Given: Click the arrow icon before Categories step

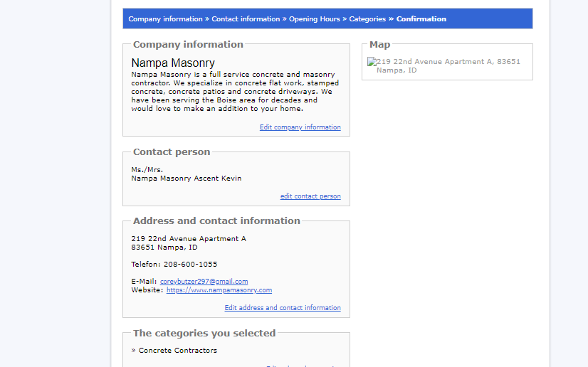Looking at the screenshot, I should click(345, 19).
